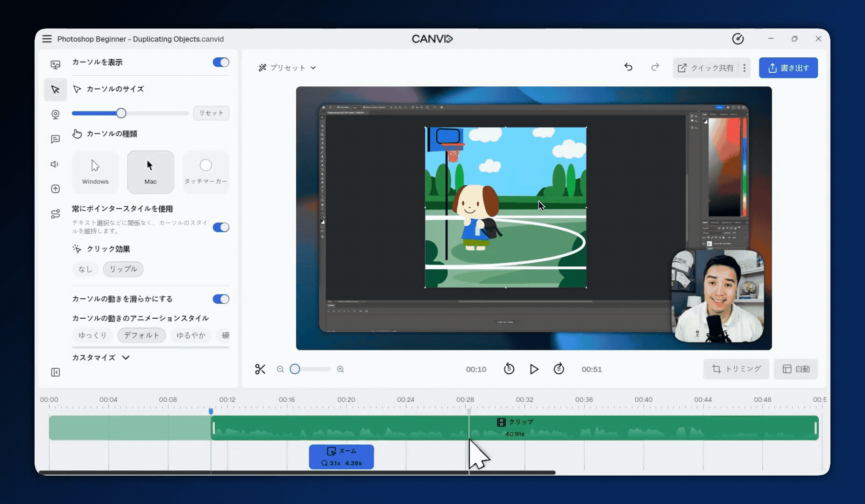Disable 常にポインタースタイルを使用 toggle

[220, 227]
